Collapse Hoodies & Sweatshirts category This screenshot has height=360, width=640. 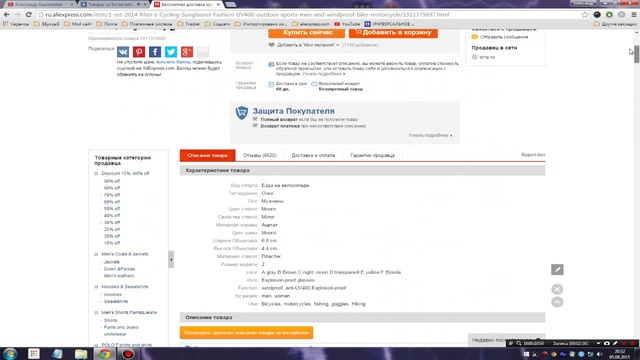(x=96, y=287)
